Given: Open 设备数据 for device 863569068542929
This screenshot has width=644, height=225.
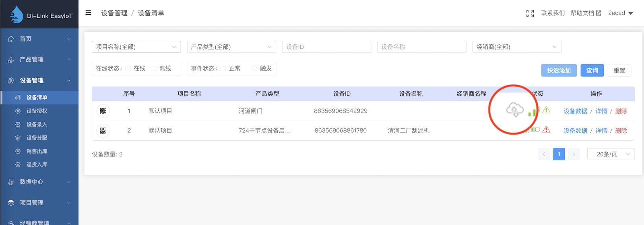Looking at the screenshot, I should click(x=575, y=111).
